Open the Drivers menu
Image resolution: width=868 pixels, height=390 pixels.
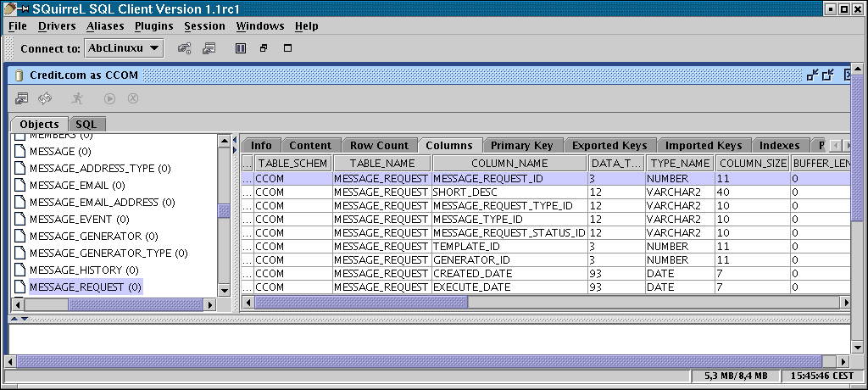tap(57, 26)
